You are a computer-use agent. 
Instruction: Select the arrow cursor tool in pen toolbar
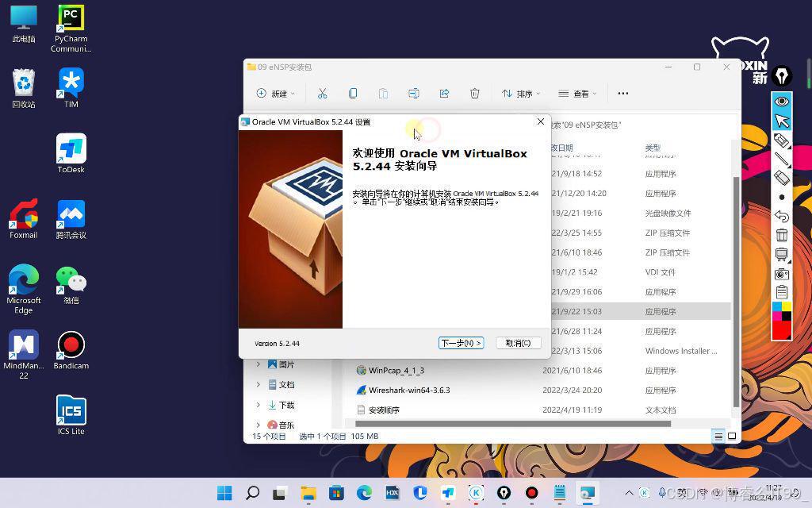[x=781, y=121]
